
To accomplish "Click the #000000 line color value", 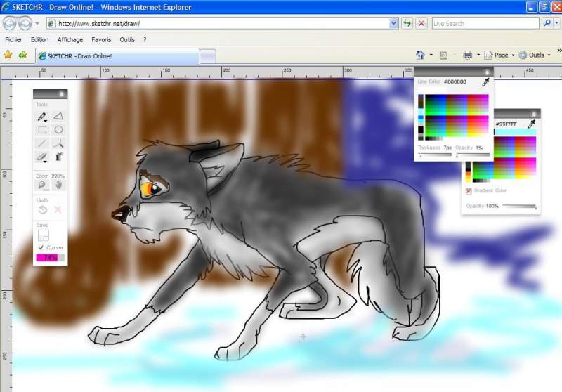I will 455,81.
